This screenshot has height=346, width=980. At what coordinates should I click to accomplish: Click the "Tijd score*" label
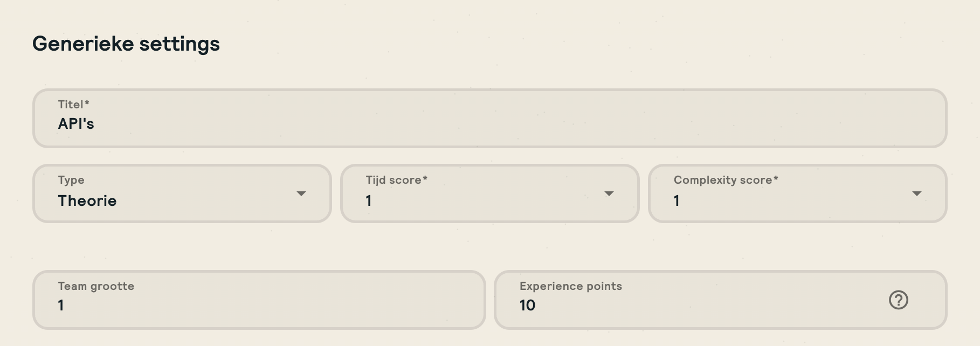pyautogui.click(x=396, y=180)
